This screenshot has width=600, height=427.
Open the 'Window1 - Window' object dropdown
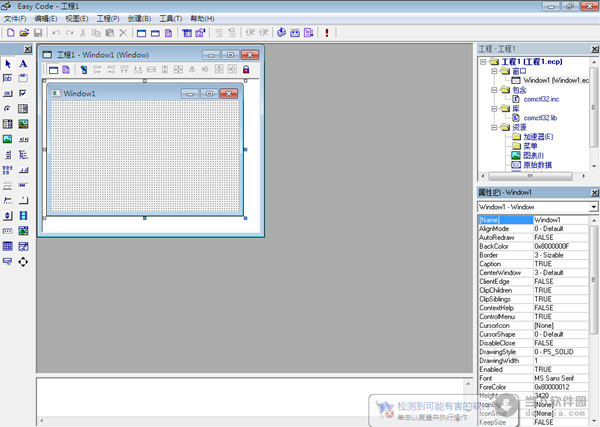[x=593, y=207]
